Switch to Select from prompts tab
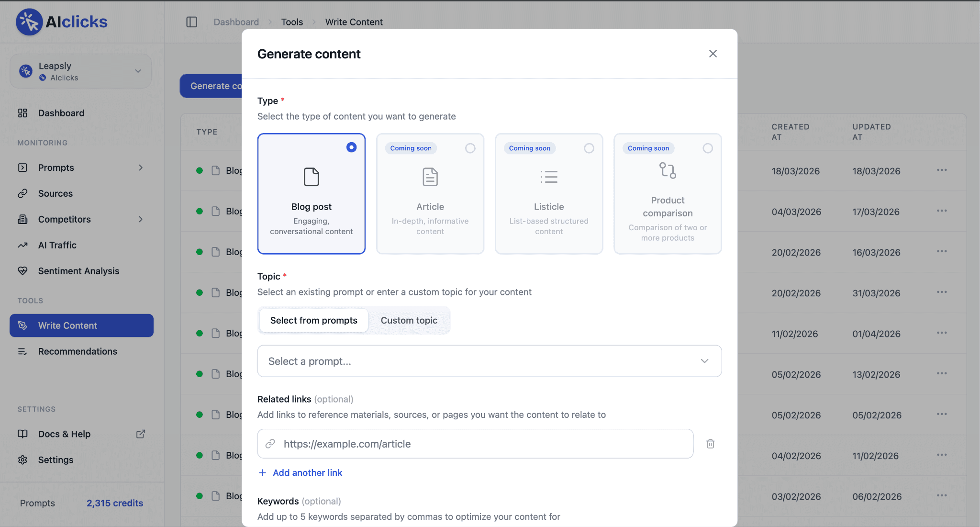Viewport: 980px width, 527px height. (x=313, y=320)
